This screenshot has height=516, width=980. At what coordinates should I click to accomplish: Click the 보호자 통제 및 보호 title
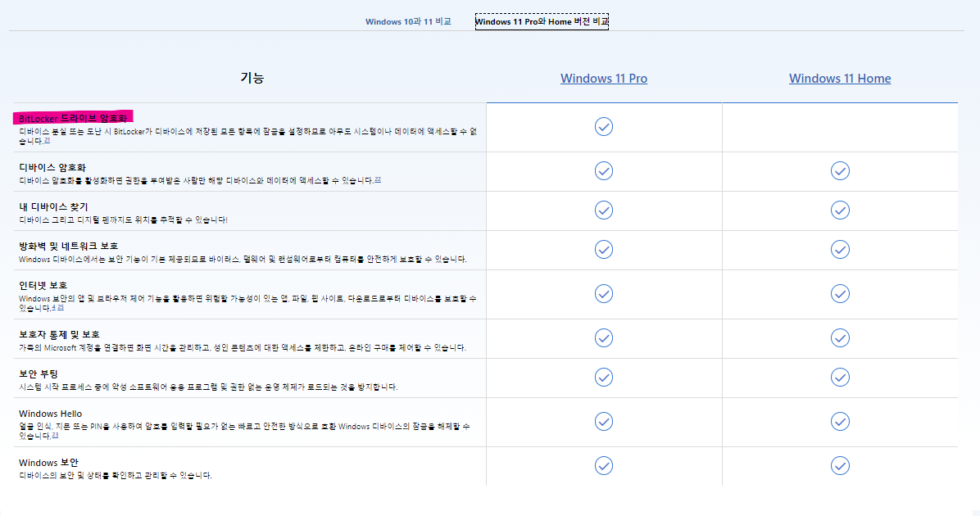59,335
